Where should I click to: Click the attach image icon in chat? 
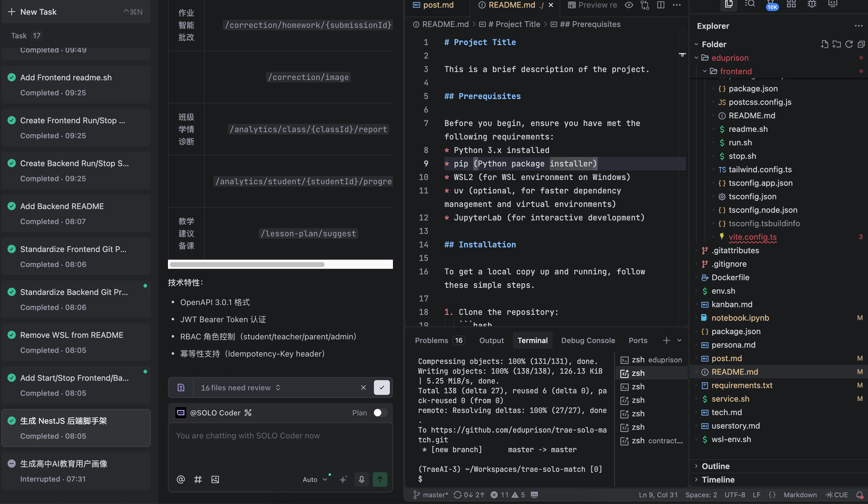click(215, 479)
